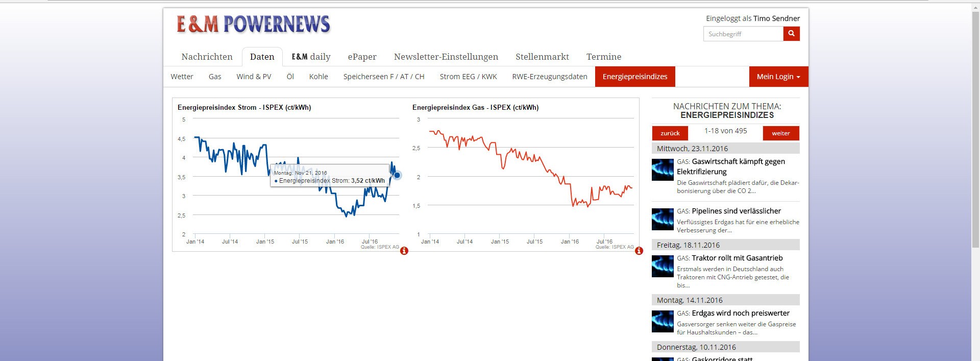Click info icon below Gas chart
This screenshot has height=361, width=980.
639,251
